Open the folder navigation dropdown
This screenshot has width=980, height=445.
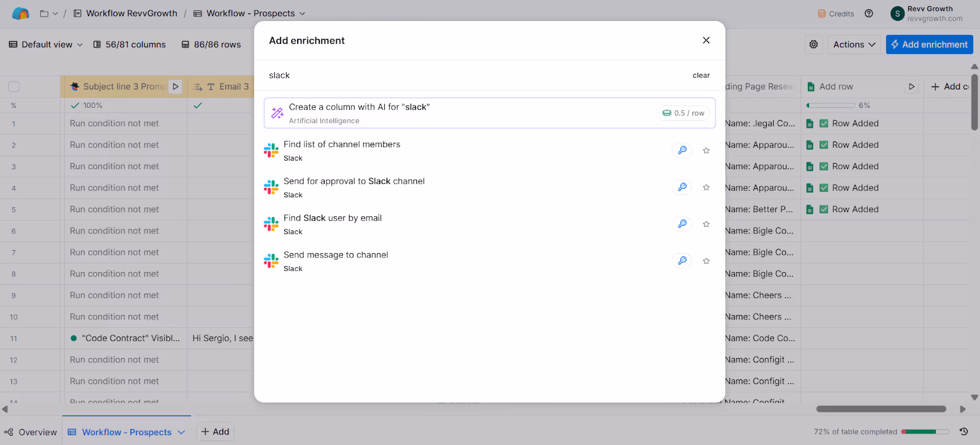[49, 13]
